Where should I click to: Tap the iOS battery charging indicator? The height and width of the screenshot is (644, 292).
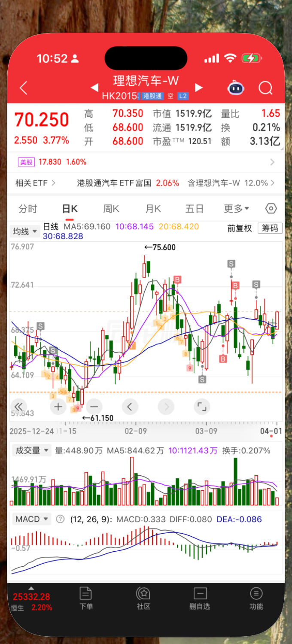click(x=252, y=58)
